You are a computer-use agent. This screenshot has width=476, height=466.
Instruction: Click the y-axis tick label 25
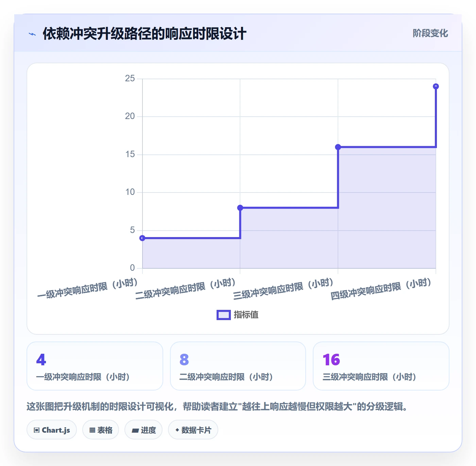pyautogui.click(x=130, y=79)
